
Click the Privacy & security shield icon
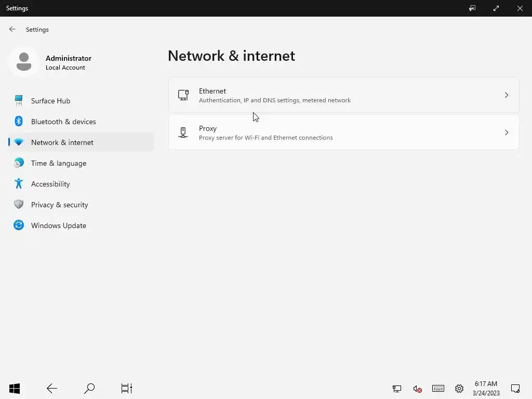[x=19, y=204]
